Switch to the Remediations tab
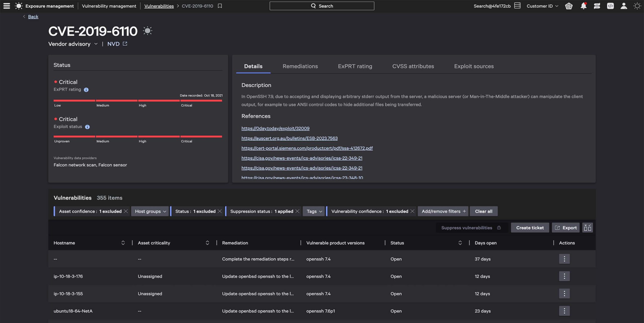Screen dimensions: 644x323 (x=300, y=66)
